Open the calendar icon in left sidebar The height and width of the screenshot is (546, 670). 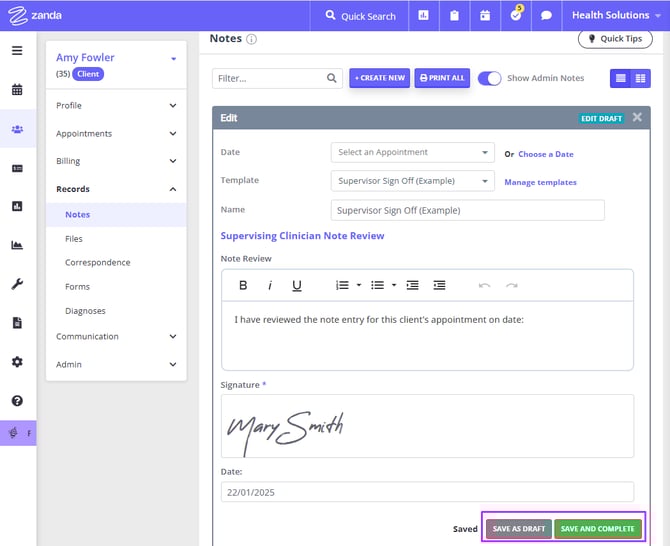pyautogui.click(x=17, y=89)
